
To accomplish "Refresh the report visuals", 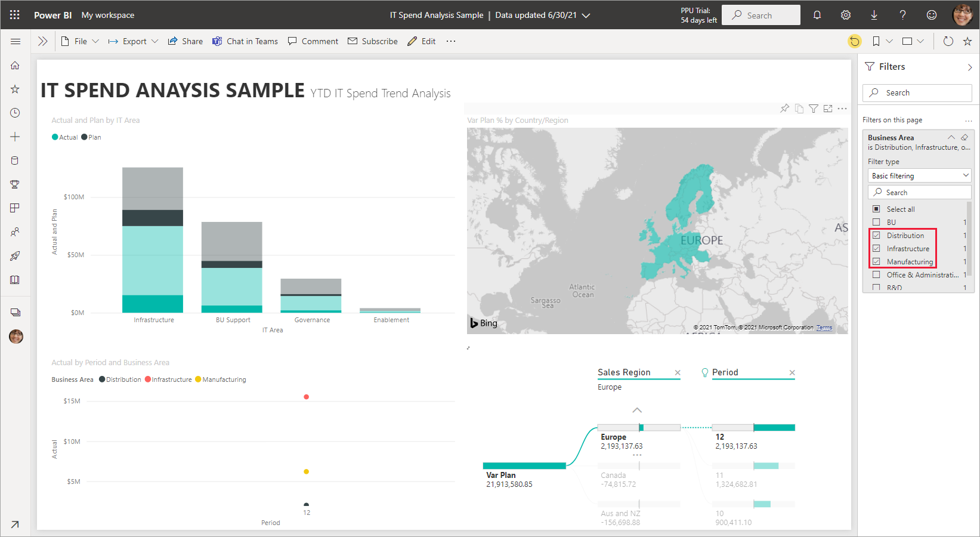I will pos(948,41).
